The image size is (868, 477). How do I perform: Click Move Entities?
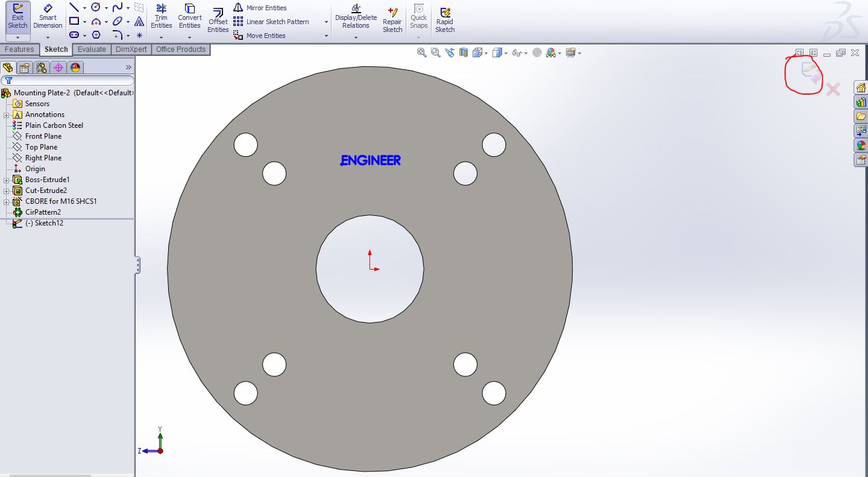[x=259, y=36]
